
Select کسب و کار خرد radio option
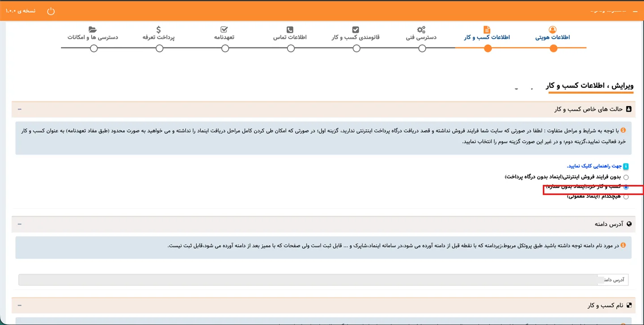pos(626,187)
